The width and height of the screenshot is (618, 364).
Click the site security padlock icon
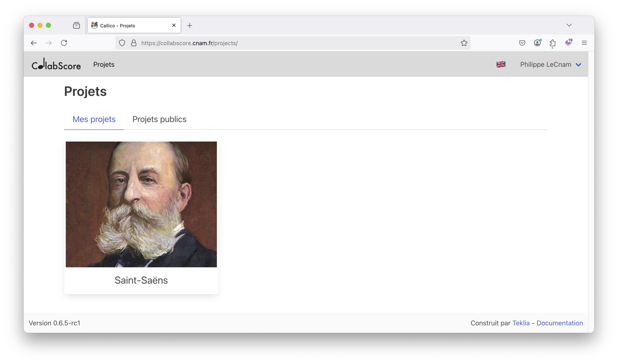click(134, 43)
